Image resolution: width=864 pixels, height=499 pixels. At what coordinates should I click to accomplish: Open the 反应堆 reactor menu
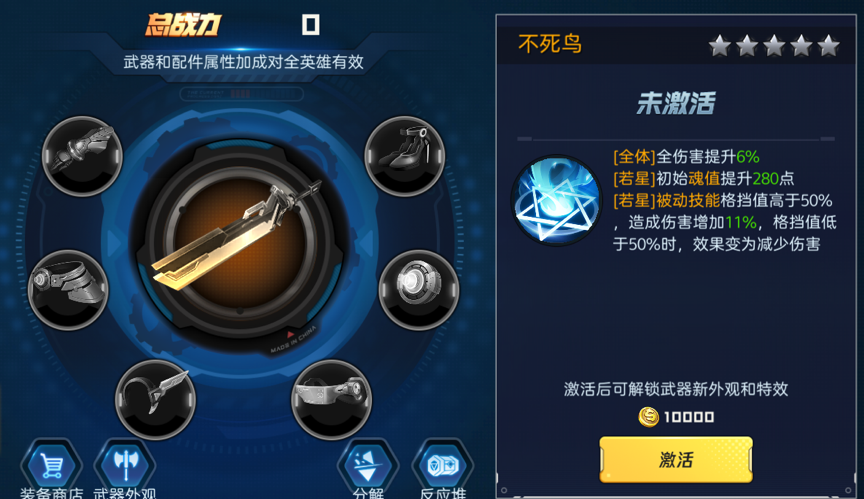click(442, 469)
